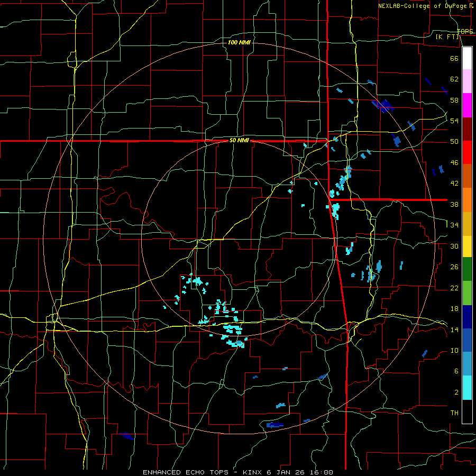Click the "42" legend value

coord(454,184)
